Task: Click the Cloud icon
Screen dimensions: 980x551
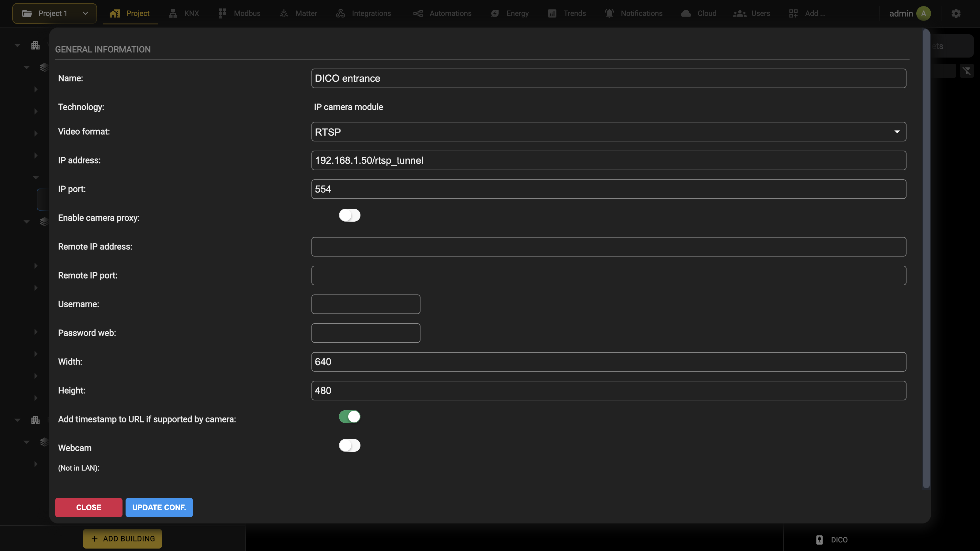Action: tap(686, 13)
